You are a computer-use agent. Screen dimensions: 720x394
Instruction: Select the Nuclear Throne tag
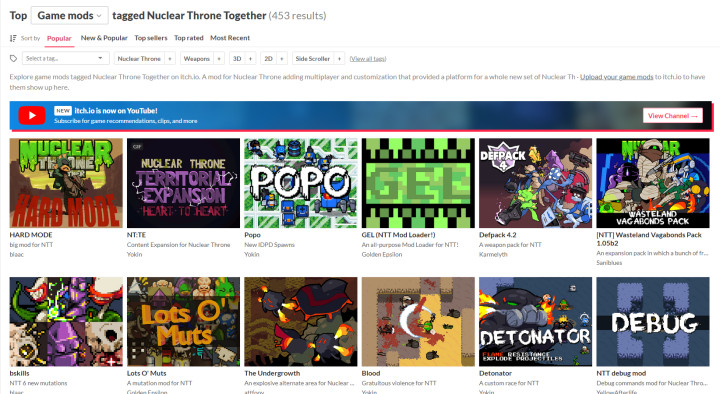tap(139, 58)
